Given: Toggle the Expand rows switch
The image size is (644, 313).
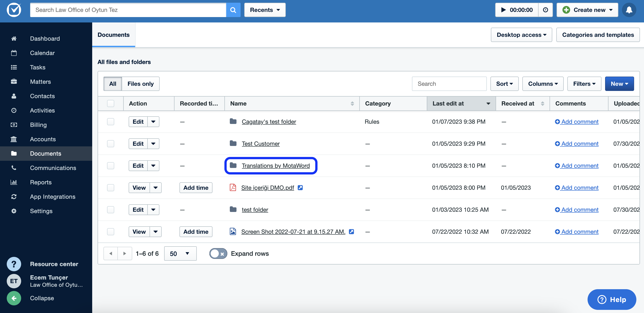Looking at the screenshot, I should (218, 253).
